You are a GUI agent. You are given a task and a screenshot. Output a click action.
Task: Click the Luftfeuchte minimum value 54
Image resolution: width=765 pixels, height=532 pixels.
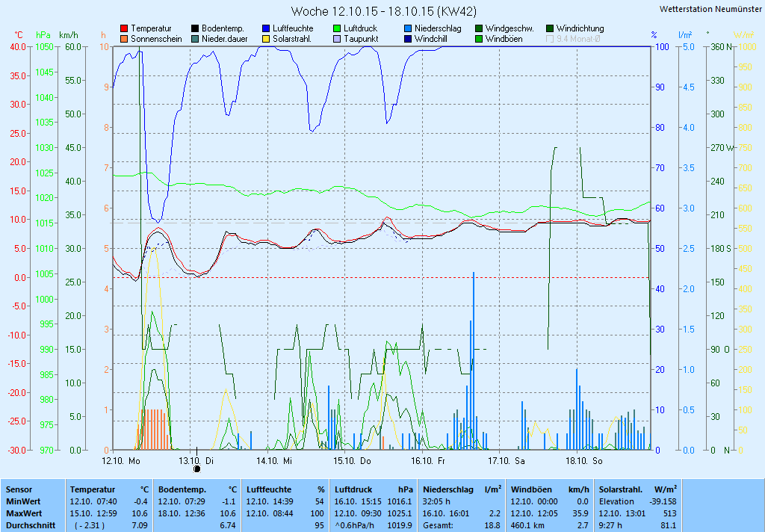[x=320, y=501]
